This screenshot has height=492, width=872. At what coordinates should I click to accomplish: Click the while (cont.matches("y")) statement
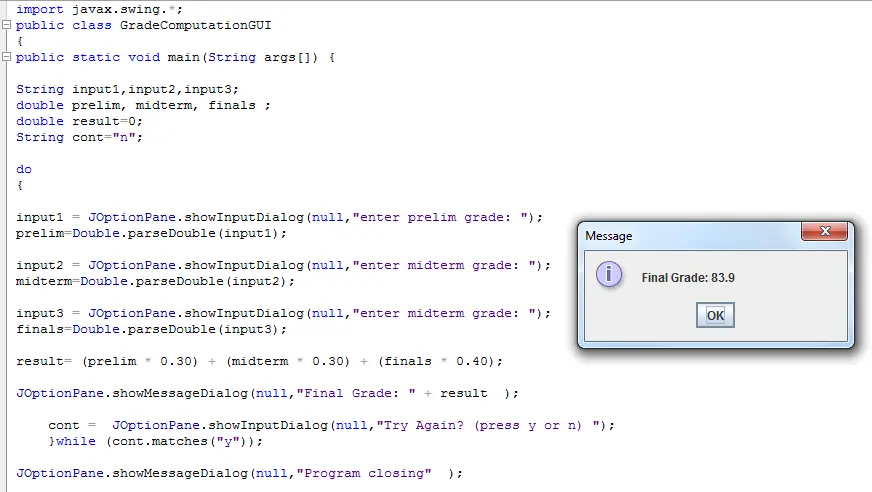point(155,441)
